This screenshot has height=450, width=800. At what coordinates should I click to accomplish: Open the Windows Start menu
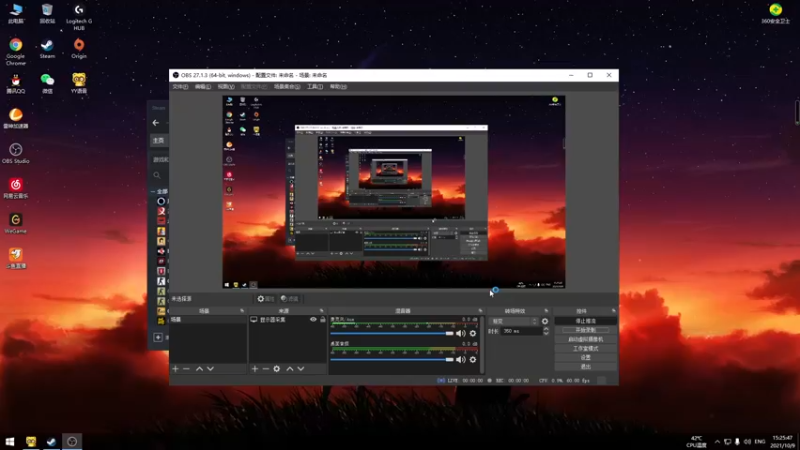pyautogui.click(x=10, y=441)
